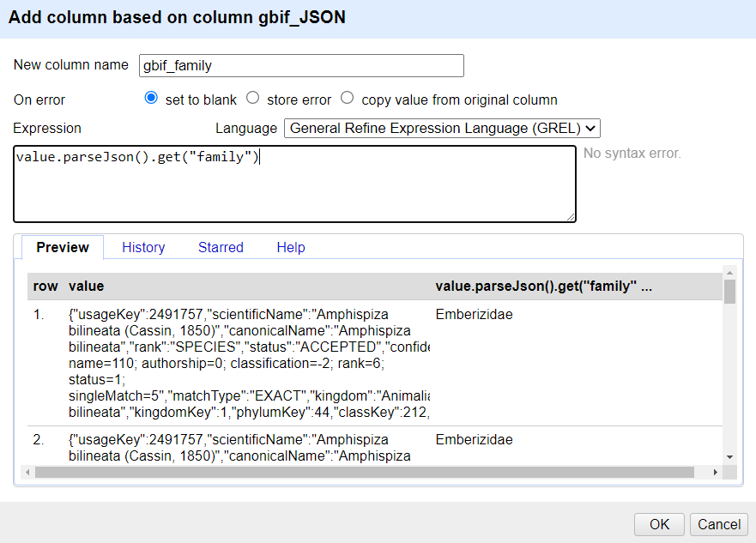Click the right horizontal scroll arrow
This screenshot has height=543, width=756.
click(717, 471)
